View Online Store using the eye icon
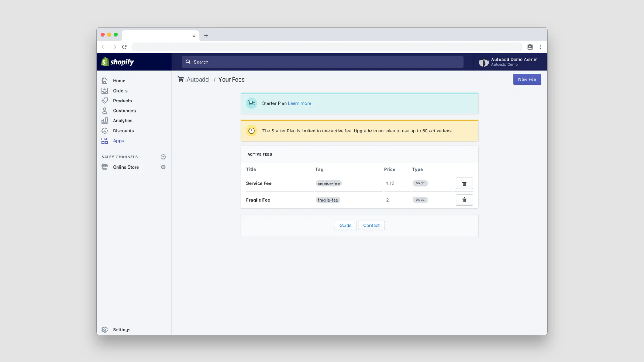 (163, 167)
